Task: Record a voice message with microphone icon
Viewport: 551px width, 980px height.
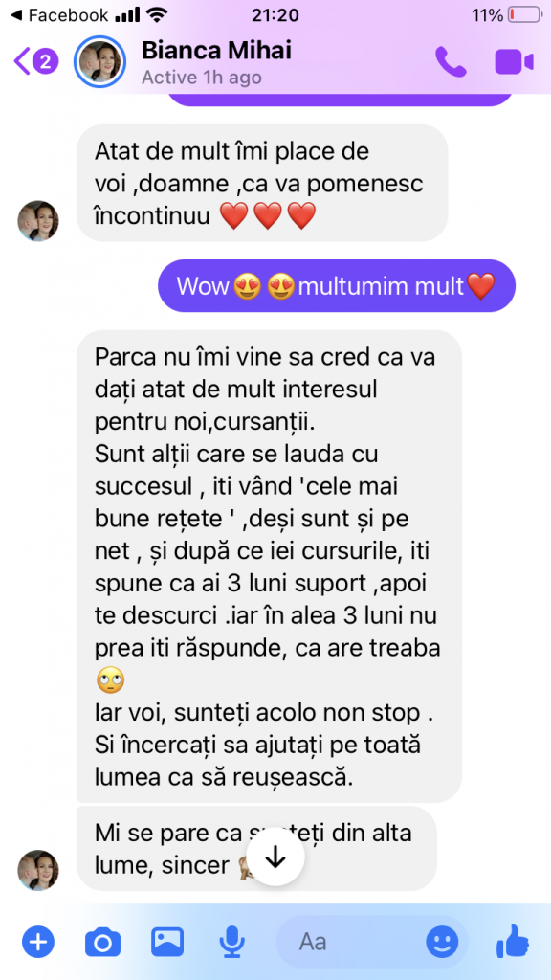Action: click(231, 942)
